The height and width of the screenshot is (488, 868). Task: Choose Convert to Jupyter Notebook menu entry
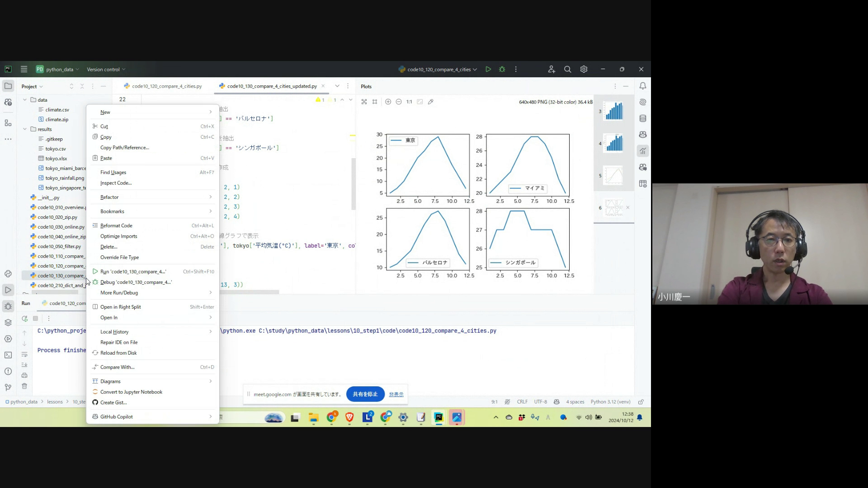click(x=131, y=392)
